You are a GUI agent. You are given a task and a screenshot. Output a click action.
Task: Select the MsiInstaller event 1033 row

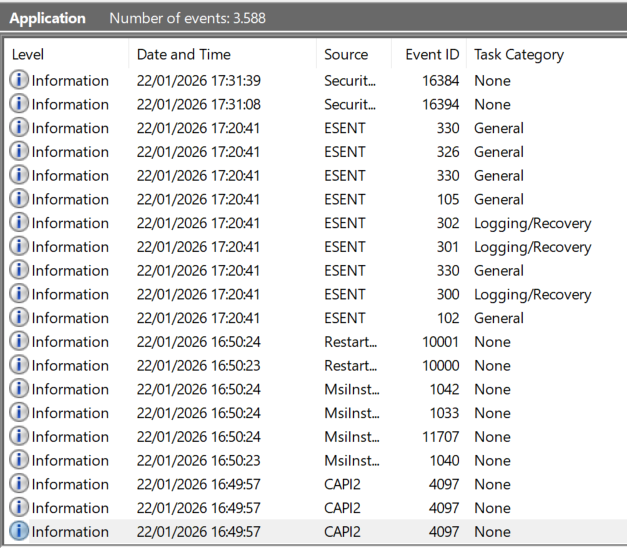pos(300,413)
